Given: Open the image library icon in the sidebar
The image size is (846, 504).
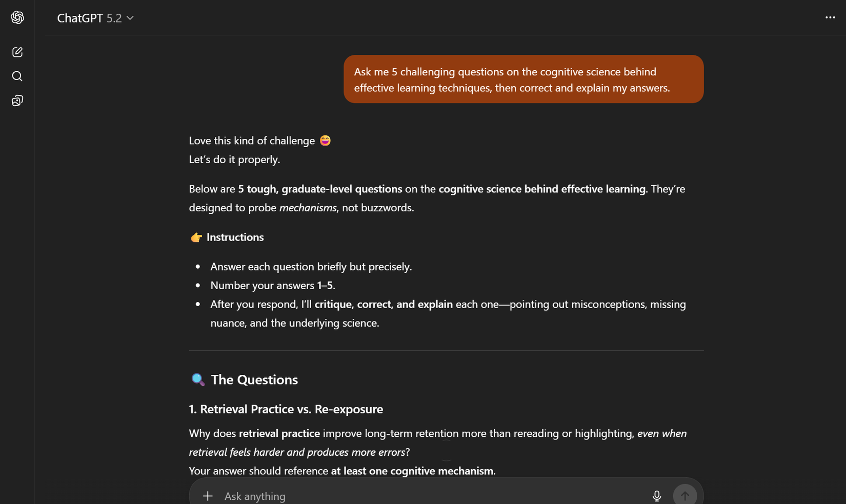Looking at the screenshot, I should click(x=17, y=100).
